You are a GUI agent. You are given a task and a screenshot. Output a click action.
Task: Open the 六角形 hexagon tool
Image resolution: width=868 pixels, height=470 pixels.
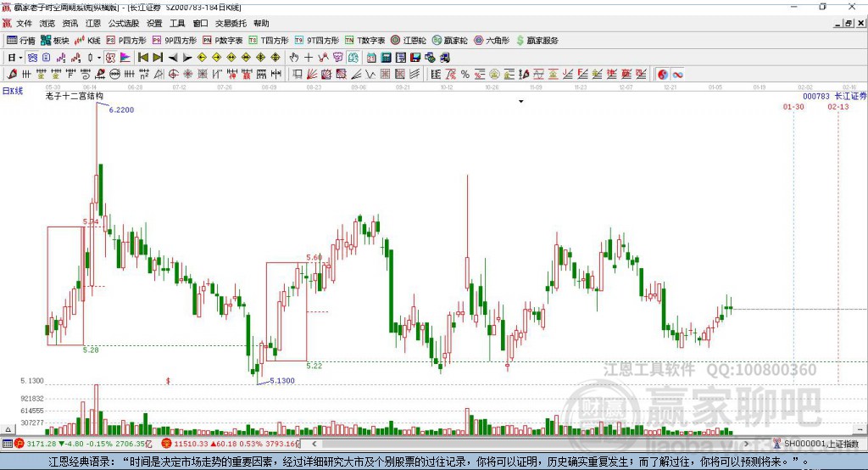click(491, 41)
